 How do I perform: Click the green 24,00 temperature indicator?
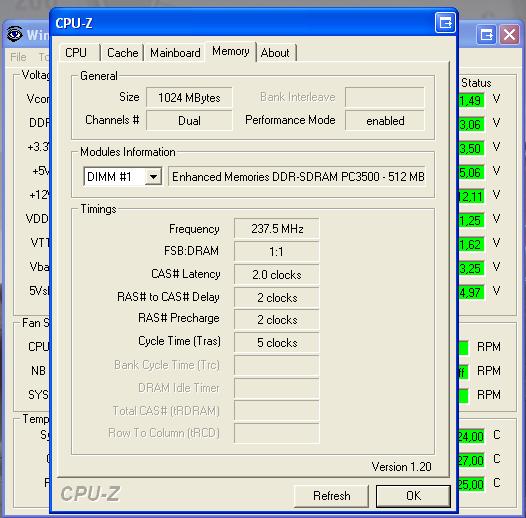(x=471, y=436)
